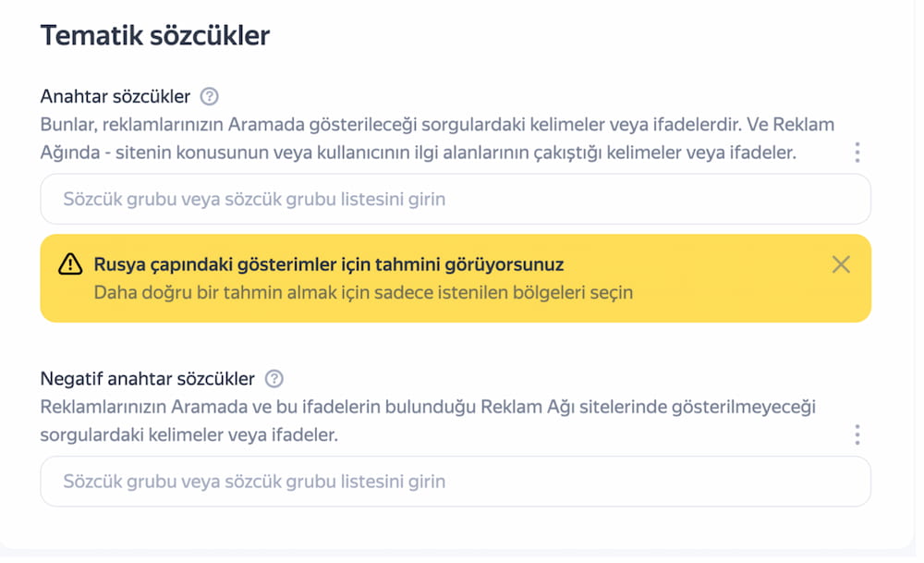Select the Anahtar sözcükler label
This screenshot has height=563, width=924.
114,96
